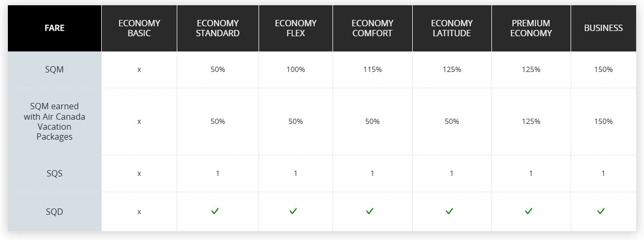The height and width of the screenshot is (240, 644).
Task: Click the SQD checkmark under Economy Flex
Action: [x=293, y=211]
